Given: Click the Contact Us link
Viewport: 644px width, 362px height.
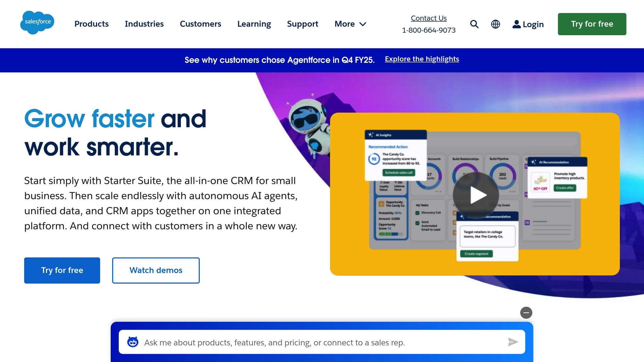Looking at the screenshot, I should tap(429, 18).
